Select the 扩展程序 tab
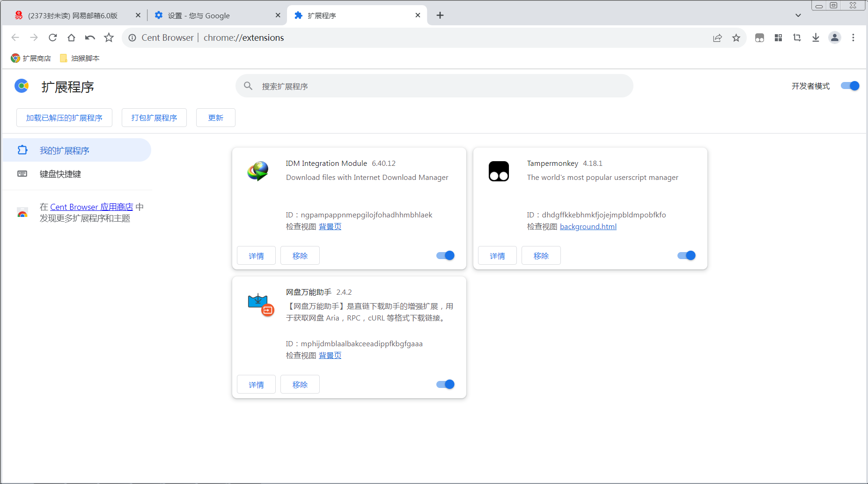The image size is (868, 484). 357,15
